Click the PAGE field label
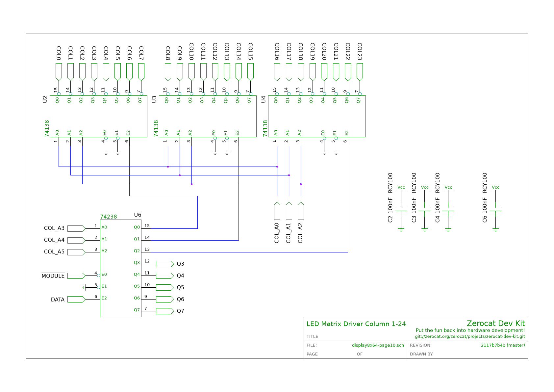 point(312,354)
